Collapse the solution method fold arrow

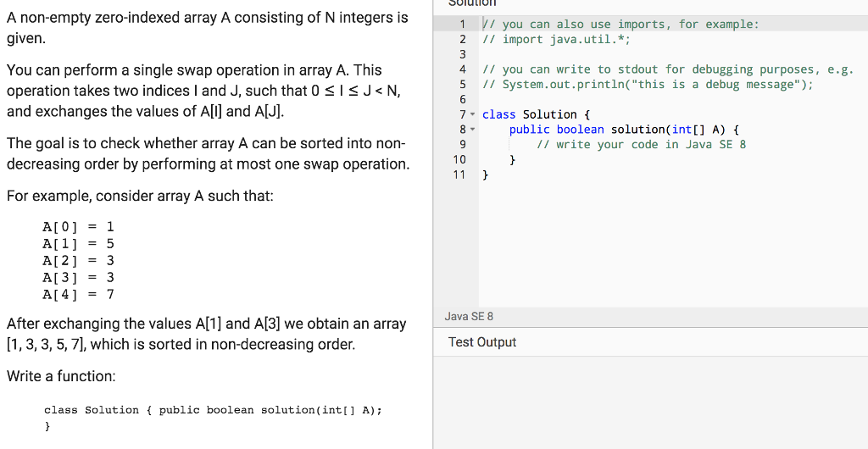pos(472,130)
